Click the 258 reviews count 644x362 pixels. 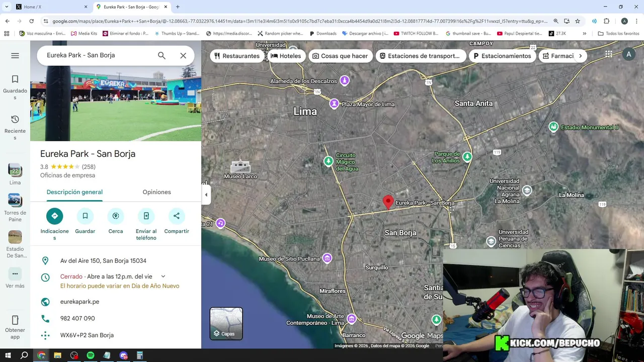coord(89,167)
